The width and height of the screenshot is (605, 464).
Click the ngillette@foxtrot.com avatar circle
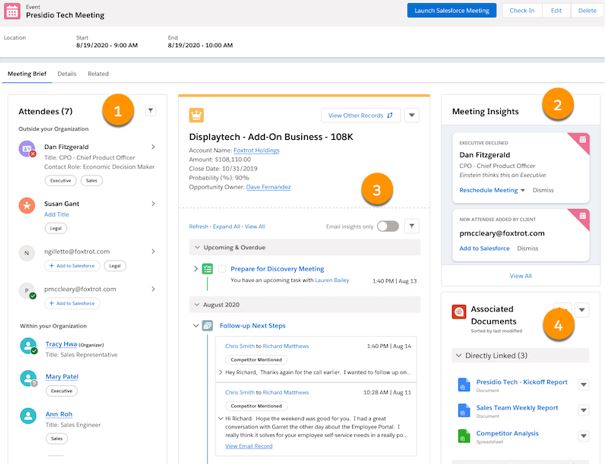(27, 253)
